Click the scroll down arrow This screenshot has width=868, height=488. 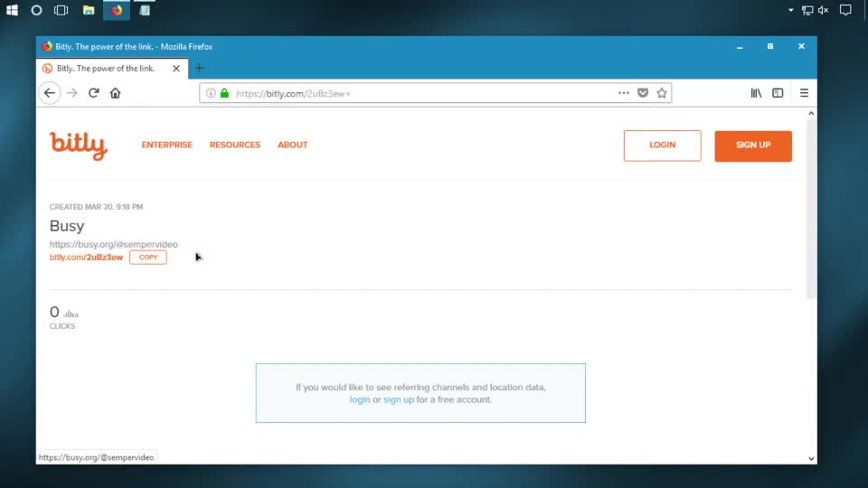pos(811,458)
